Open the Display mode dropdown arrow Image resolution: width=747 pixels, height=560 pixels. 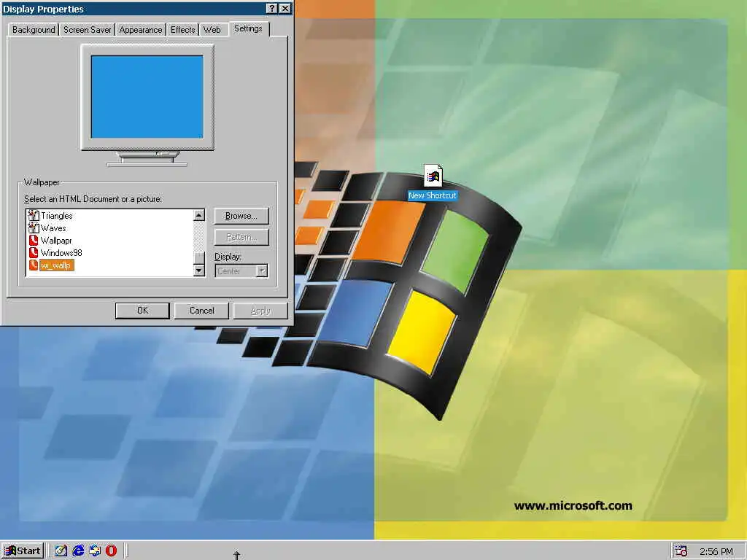pyautogui.click(x=262, y=271)
